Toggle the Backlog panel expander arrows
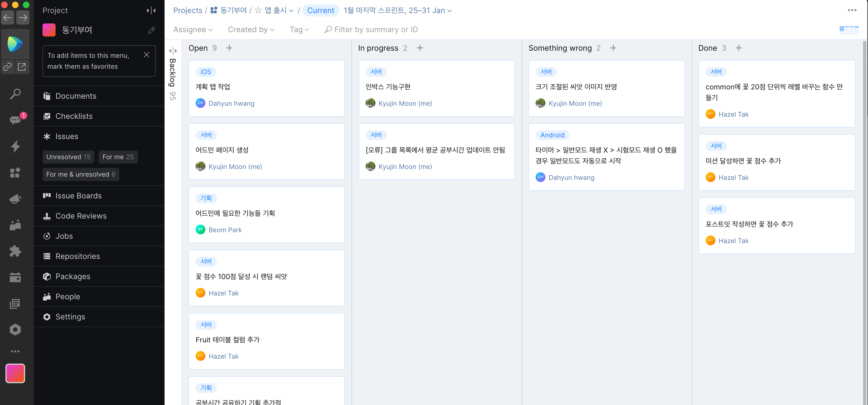868x405 pixels. [x=173, y=51]
